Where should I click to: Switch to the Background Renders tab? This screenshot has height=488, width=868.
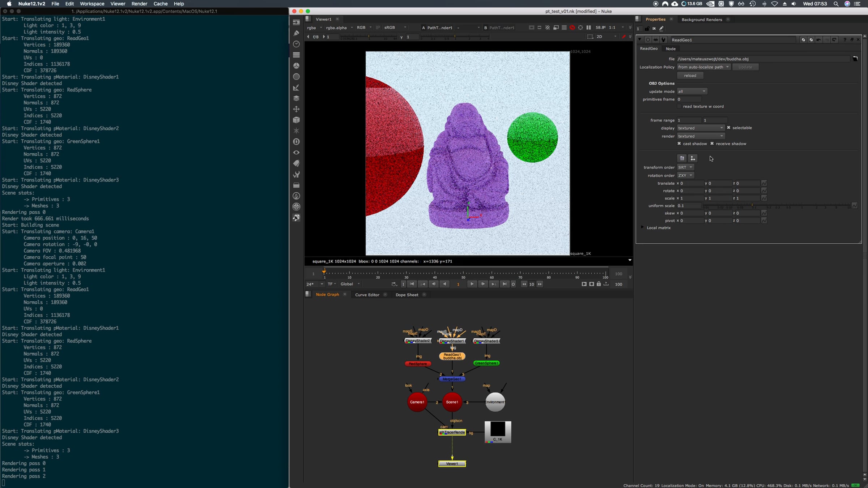(701, 20)
